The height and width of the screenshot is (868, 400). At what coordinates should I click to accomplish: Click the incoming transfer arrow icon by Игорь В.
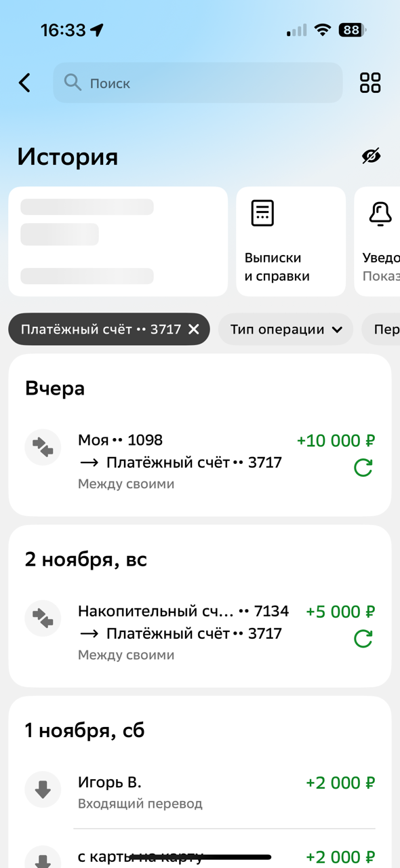43,789
